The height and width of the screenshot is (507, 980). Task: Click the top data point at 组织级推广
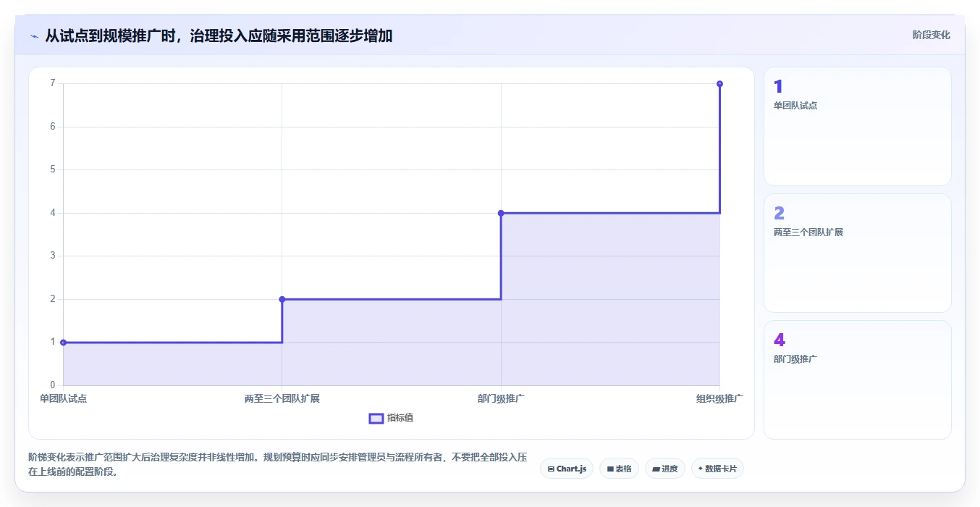click(719, 84)
